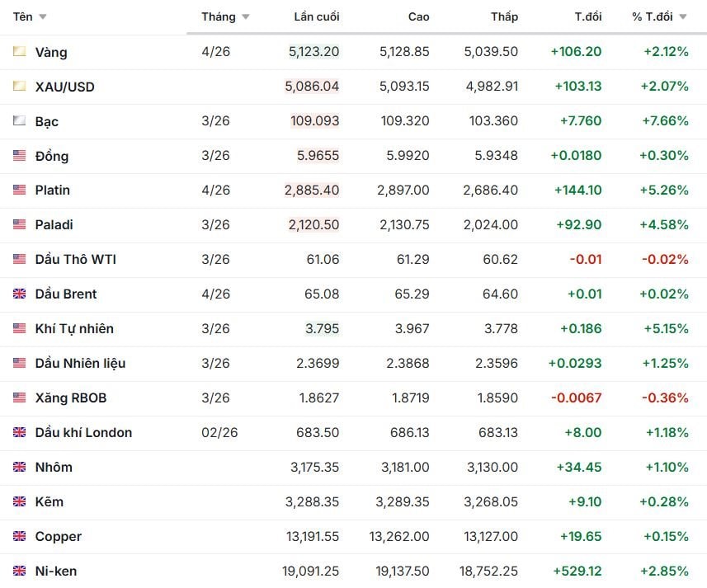Click the US flag beside Khí Tự nhiên
Viewport: 707px width, 588px height.
click(x=20, y=328)
